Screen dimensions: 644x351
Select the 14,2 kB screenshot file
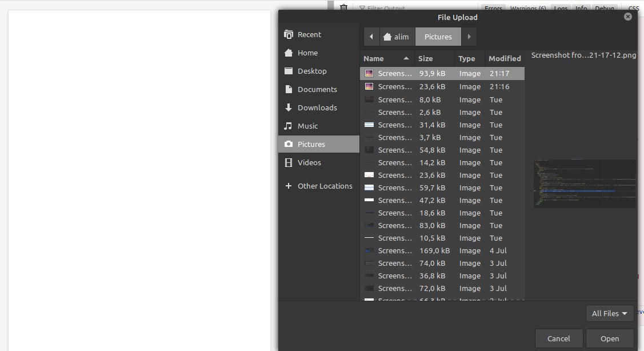click(442, 163)
